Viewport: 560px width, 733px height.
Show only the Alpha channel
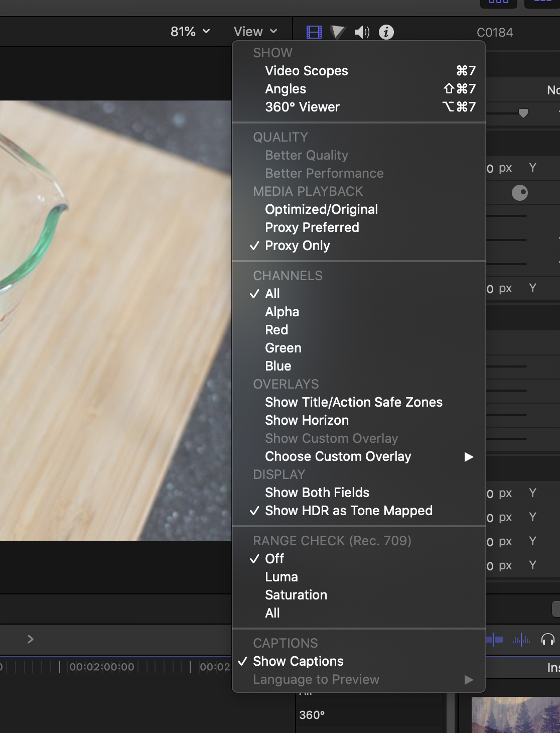point(359,312)
